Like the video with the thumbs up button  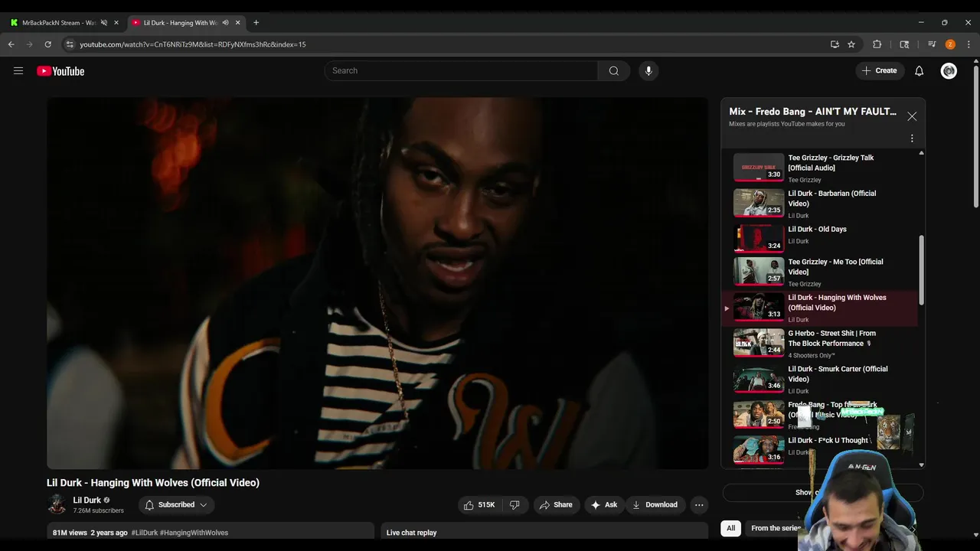(479, 505)
